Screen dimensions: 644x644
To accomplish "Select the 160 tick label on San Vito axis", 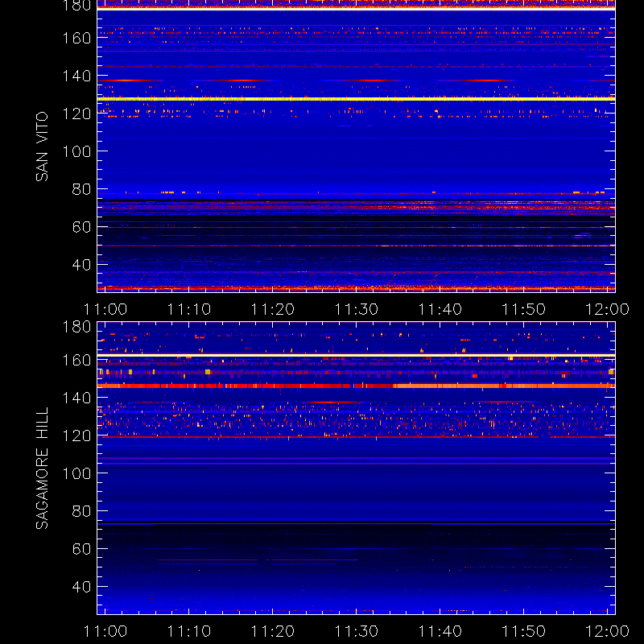I will point(76,38).
